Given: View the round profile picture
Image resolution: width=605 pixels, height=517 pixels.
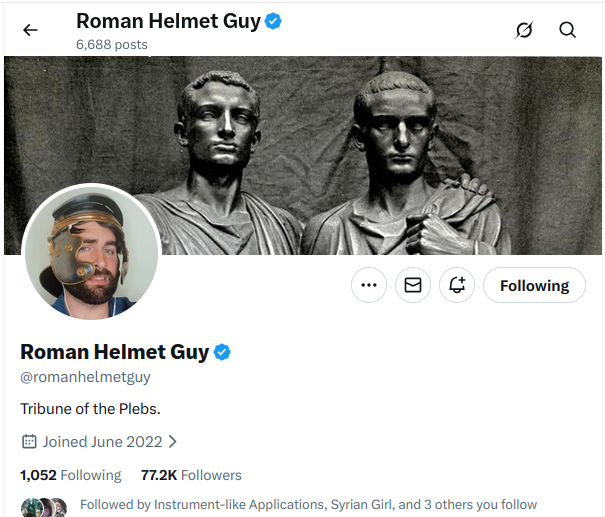Looking at the screenshot, I should (x=90, y=252).
